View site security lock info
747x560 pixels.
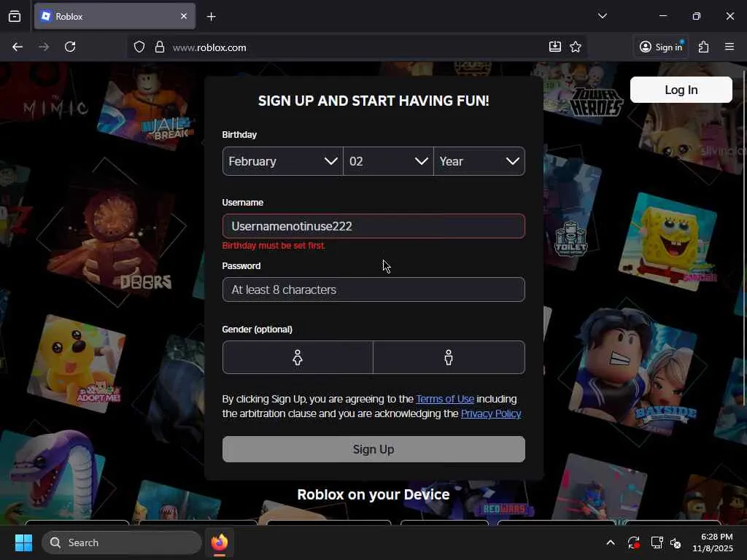tap(160, 47)
